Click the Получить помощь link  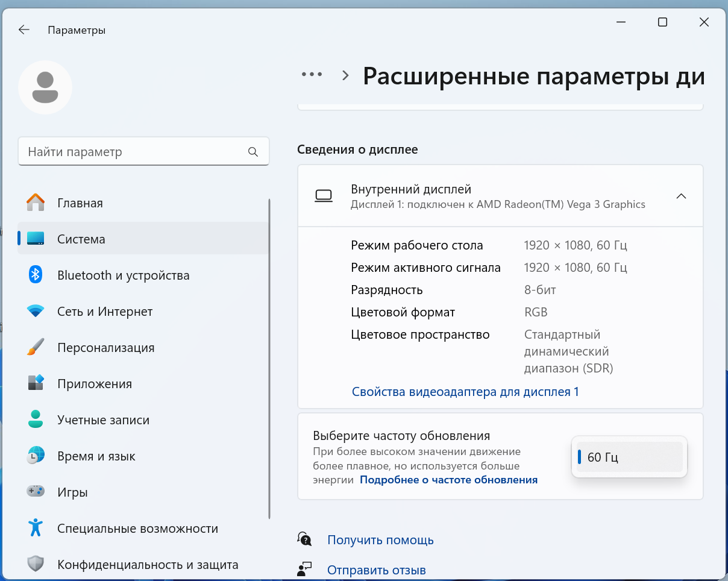point(380,540)
